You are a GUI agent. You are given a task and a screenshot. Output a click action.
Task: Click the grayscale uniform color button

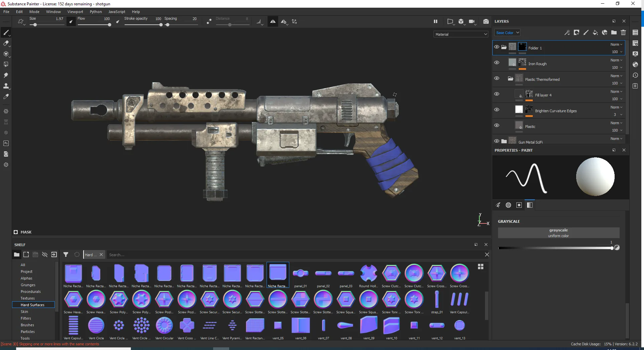(x=558, y=233)
